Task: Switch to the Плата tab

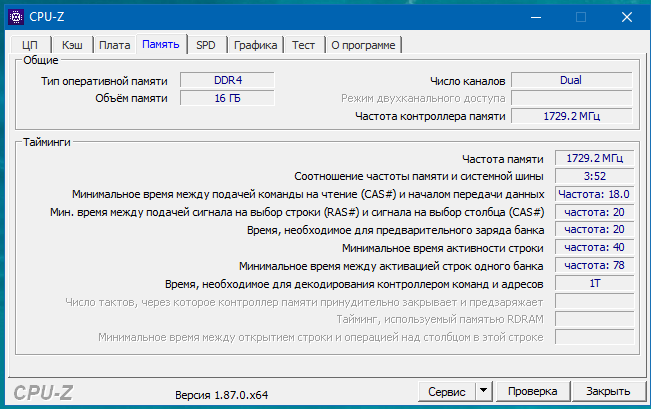Action: [x=115, y=45]
